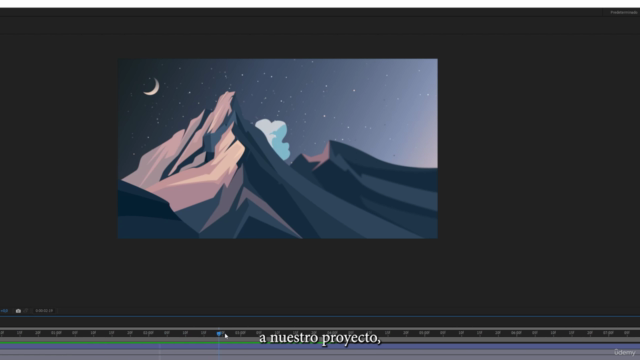
Task: Click the time navigator bar above the ruler
Action: click(x=320, y=329)
